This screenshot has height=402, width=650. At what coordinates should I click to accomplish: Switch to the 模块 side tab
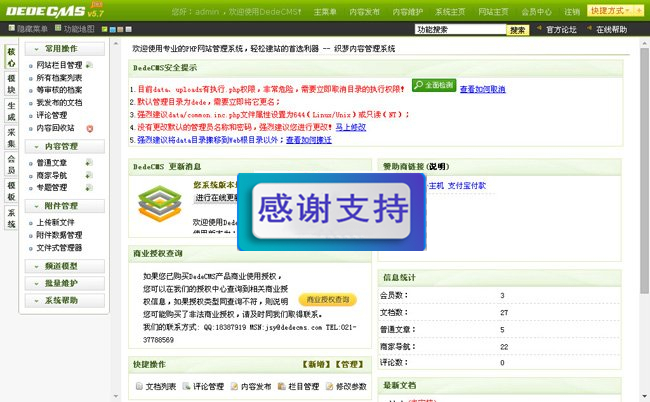[11, 84]
